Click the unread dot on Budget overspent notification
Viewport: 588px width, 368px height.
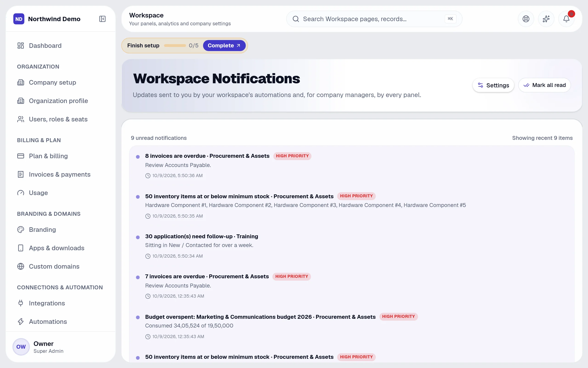(x=138, y=317)
